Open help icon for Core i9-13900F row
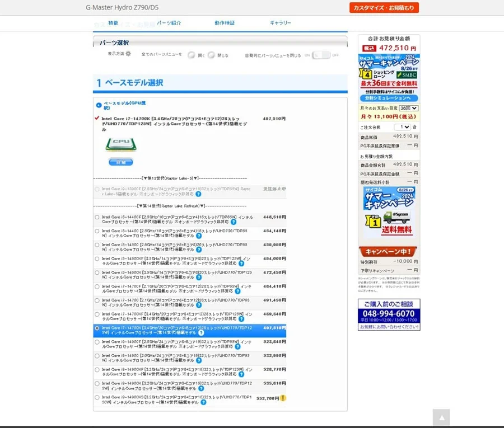 (x=199, y=194)
